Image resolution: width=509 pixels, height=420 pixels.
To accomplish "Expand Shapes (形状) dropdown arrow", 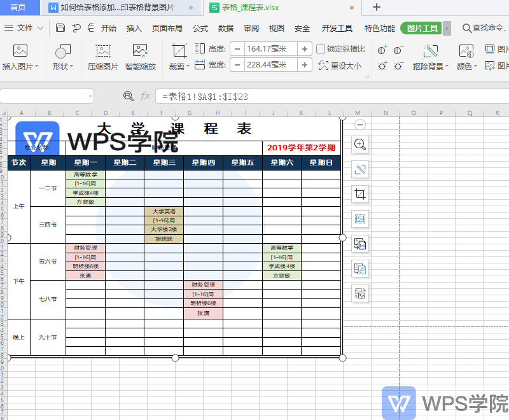I will click(x=71, y=66).
